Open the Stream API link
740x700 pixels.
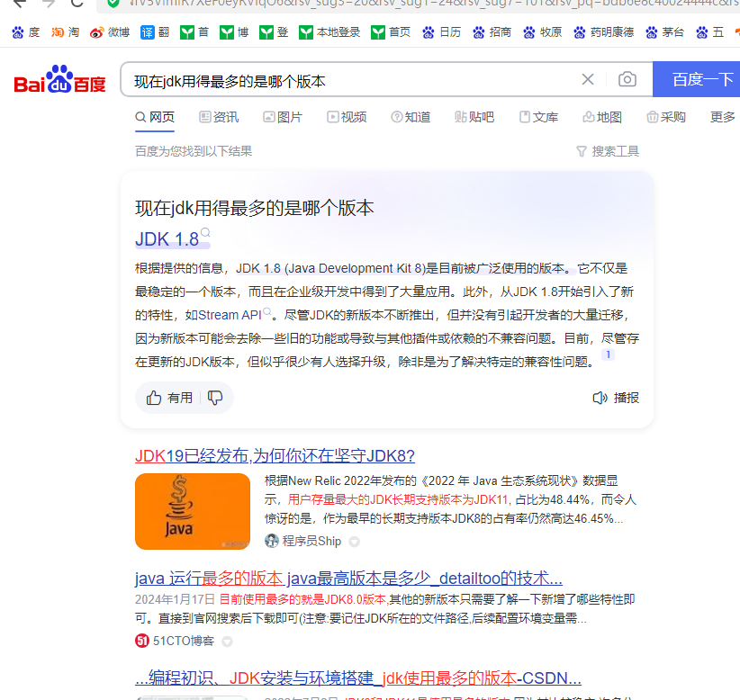(x=235, y=315)
